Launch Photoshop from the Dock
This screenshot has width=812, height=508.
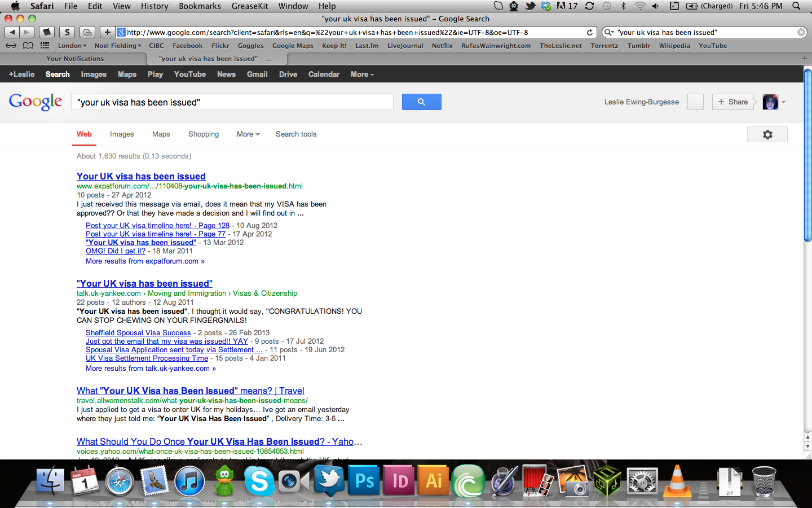364,481
